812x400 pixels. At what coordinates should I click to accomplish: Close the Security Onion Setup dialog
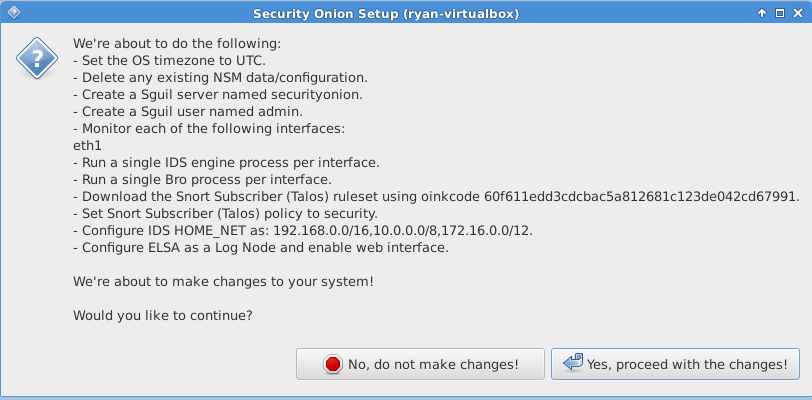pyautogui.click(x=798, y=13)
